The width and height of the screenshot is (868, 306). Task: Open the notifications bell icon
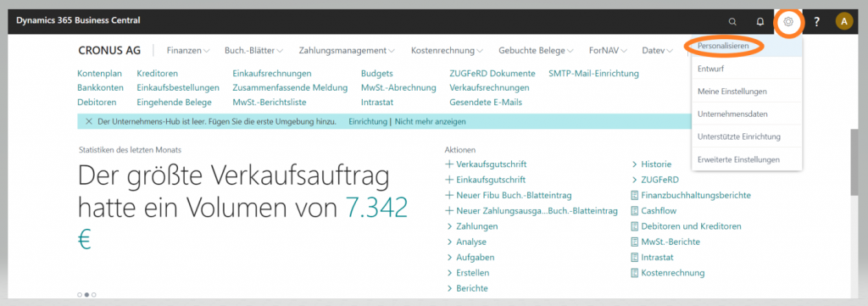(760, 21)
